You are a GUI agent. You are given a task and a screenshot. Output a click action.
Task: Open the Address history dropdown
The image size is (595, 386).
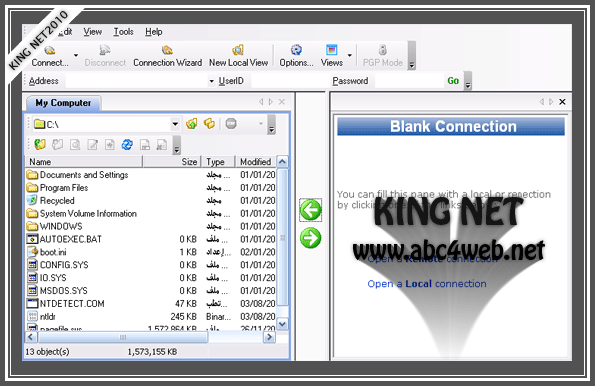point(211,81)
